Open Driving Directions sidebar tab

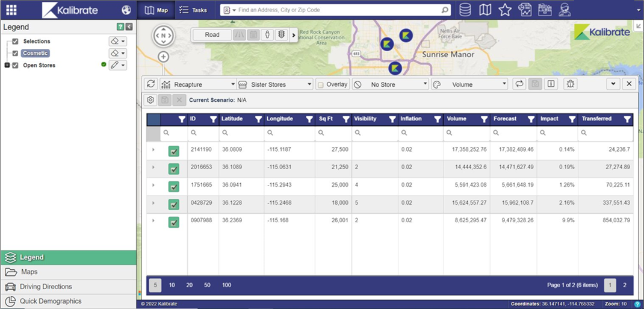68,287
